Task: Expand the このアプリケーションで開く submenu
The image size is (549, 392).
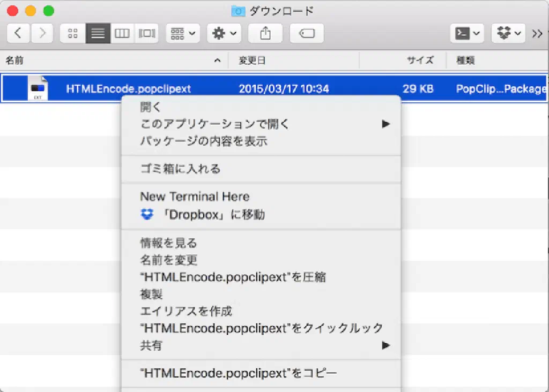Action: pyautogui.click(x=214, y=124)
